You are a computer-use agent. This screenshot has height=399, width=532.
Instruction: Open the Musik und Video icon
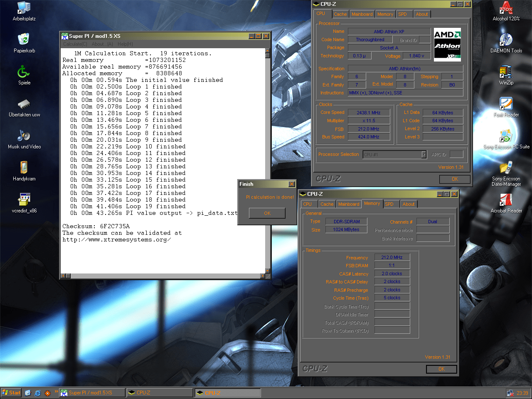24,136
